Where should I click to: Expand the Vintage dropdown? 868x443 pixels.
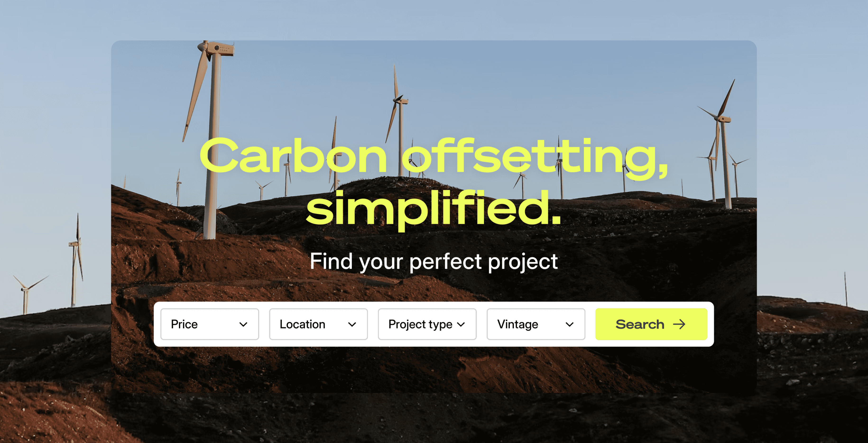click(x=536, y=324)
